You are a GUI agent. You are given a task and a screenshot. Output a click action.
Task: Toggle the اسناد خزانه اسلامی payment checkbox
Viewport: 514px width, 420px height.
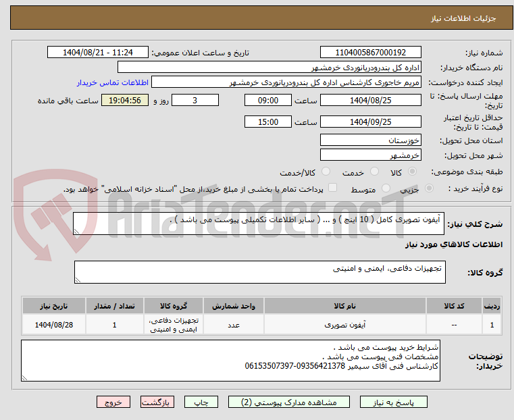coord(332,188)
